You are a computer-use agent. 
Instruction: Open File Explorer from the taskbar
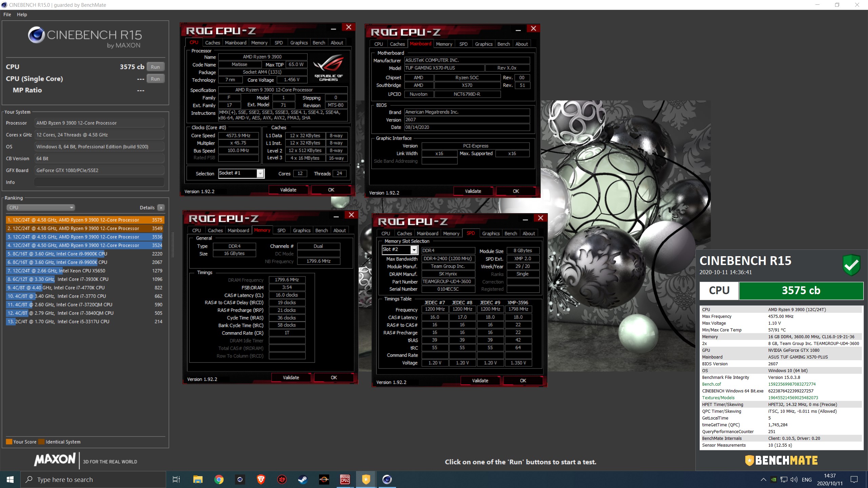point(198,479)
